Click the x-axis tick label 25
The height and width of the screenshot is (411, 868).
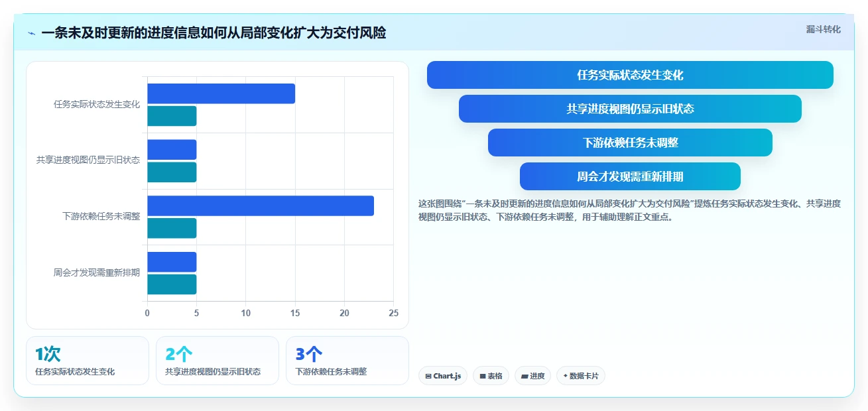[x=394, y=313]
